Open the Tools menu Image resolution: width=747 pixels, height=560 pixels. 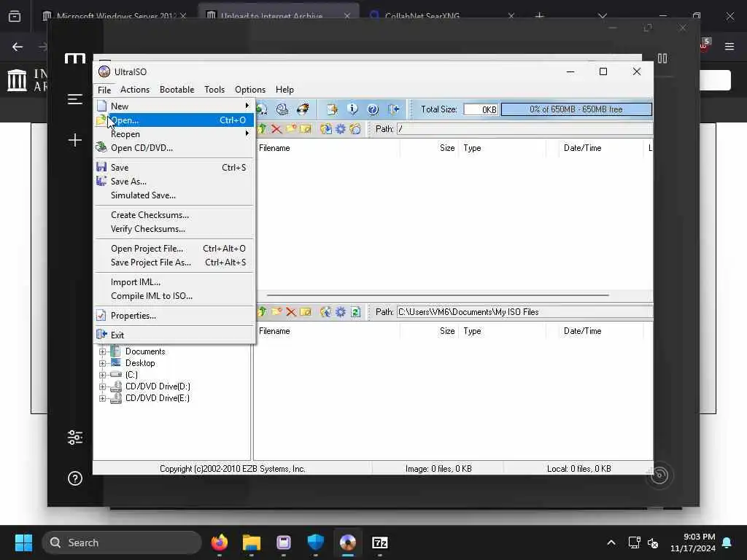(x=214, y=90)
